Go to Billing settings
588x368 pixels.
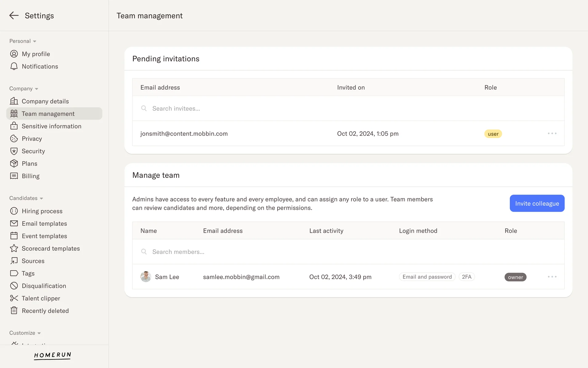(x=30, y=176)
